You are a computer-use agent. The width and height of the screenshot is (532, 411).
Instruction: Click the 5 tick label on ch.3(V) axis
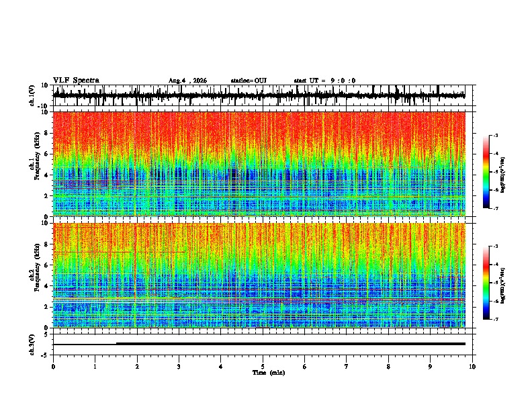coord(46,334)
